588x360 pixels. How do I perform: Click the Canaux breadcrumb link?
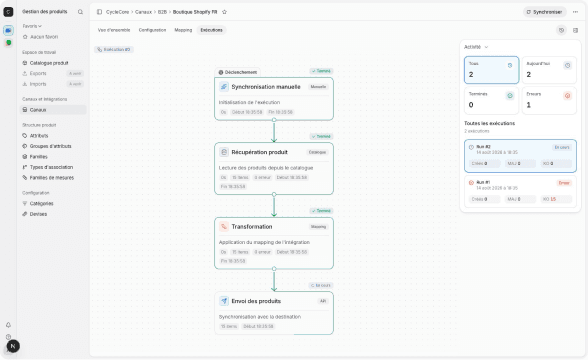pos(143,12)
